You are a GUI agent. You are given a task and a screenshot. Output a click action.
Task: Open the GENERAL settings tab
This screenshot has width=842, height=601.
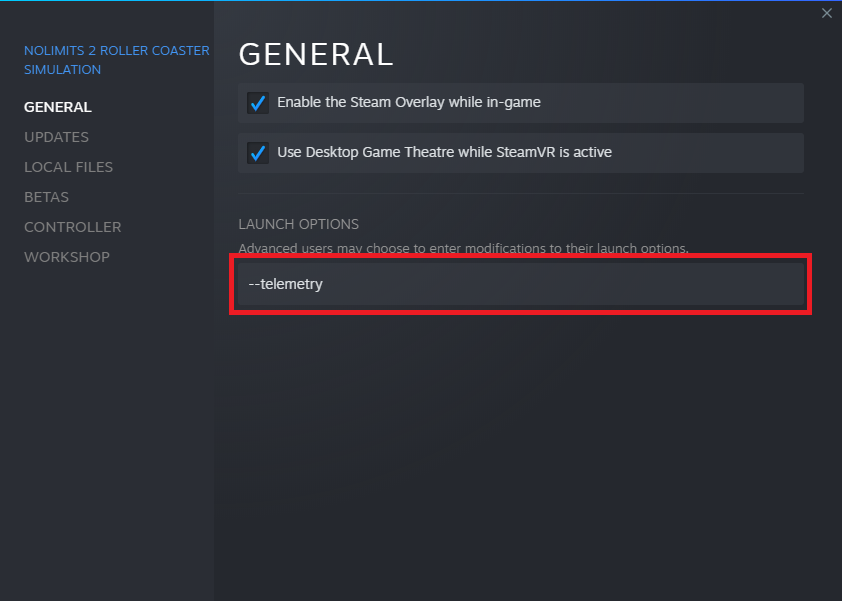pos(58,107)
